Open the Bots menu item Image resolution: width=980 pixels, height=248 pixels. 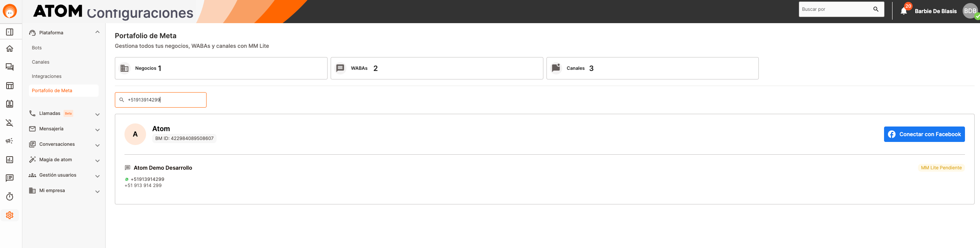pos(37,48)
